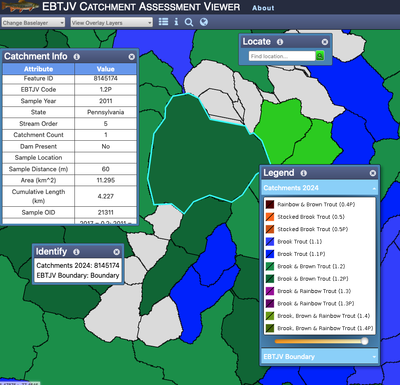400x385 pixels.
Task: Click the layer opacity slider handle
Action: tap(365, 341)
